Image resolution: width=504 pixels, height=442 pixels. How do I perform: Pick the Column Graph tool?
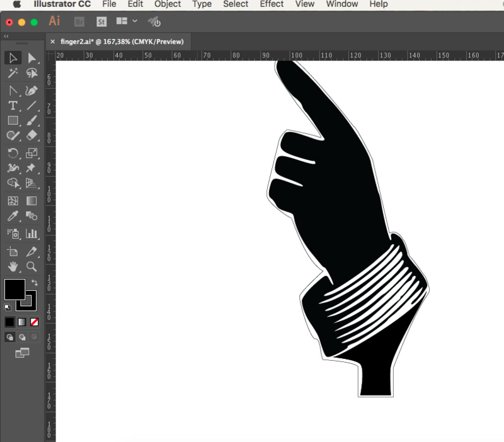pyautogui.click(x=31, y=234)
